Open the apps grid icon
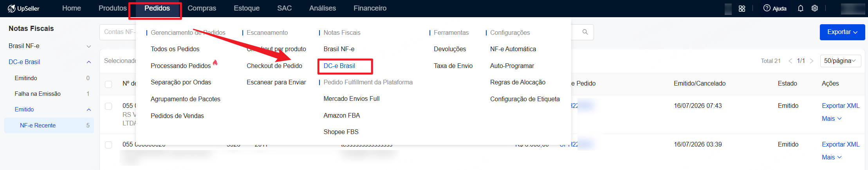 click(x=742, y=9)
